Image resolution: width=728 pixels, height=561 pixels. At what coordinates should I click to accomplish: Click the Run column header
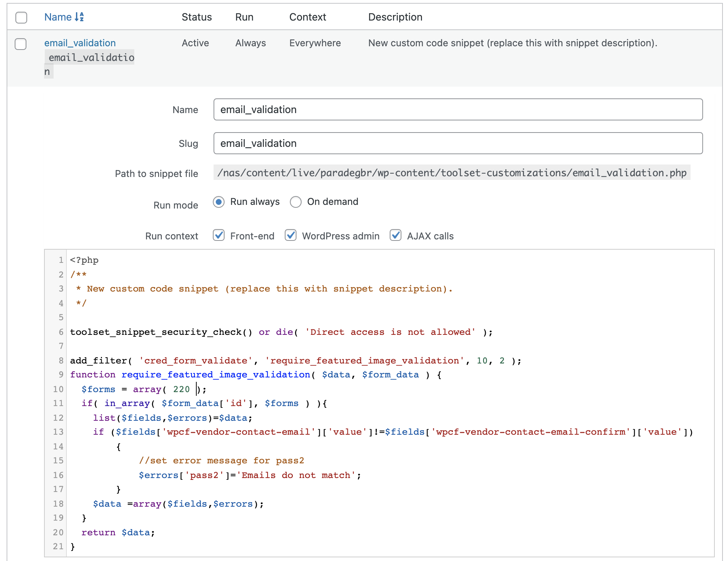[244, 17]
